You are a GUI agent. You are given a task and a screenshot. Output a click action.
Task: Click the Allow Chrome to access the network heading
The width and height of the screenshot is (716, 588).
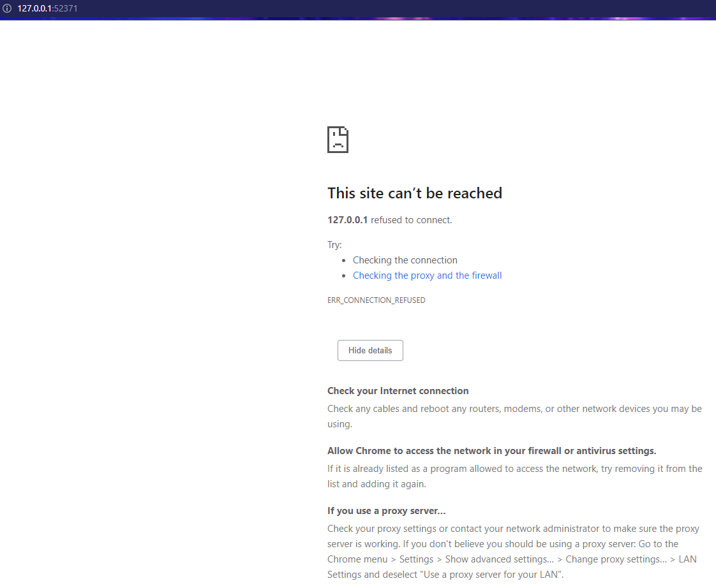tap(491, 450)
